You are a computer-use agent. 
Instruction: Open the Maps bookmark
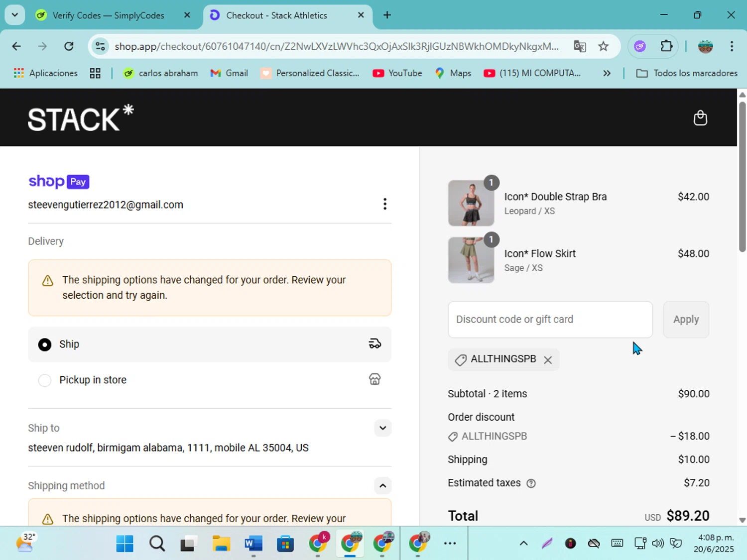(453, 73)
